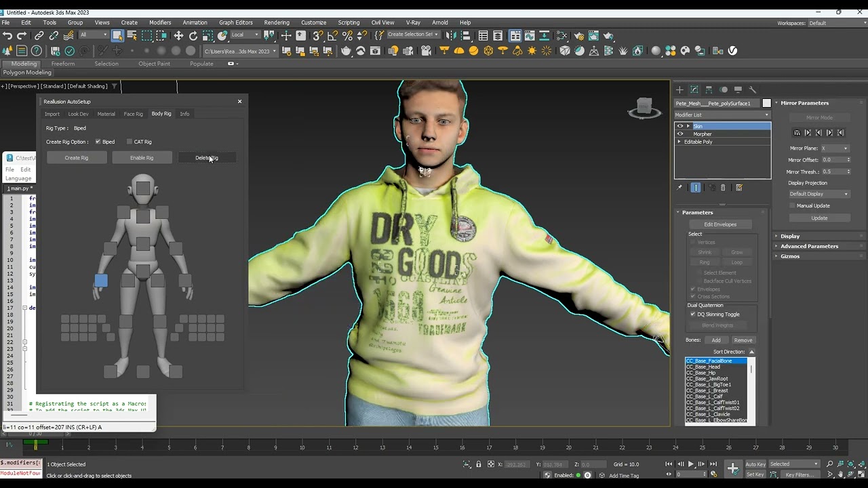The width and height of the screenshot is (868, 488).
Task: Toggle Skin modifier eye visibility
Action: click(680, 126)
